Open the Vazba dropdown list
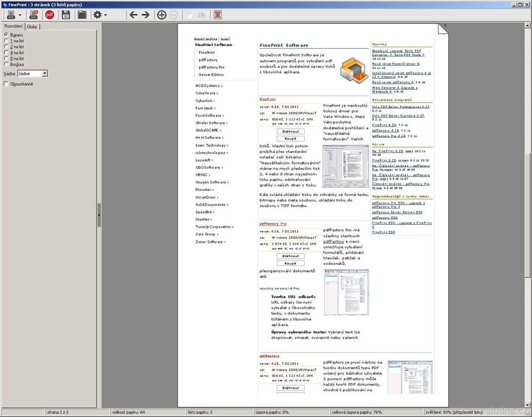This screenshot has height=417, width=532. (x=45, y=73)
